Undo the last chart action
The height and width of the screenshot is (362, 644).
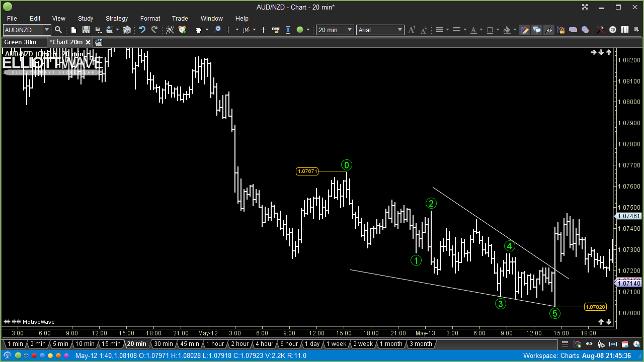coord(143,30)
